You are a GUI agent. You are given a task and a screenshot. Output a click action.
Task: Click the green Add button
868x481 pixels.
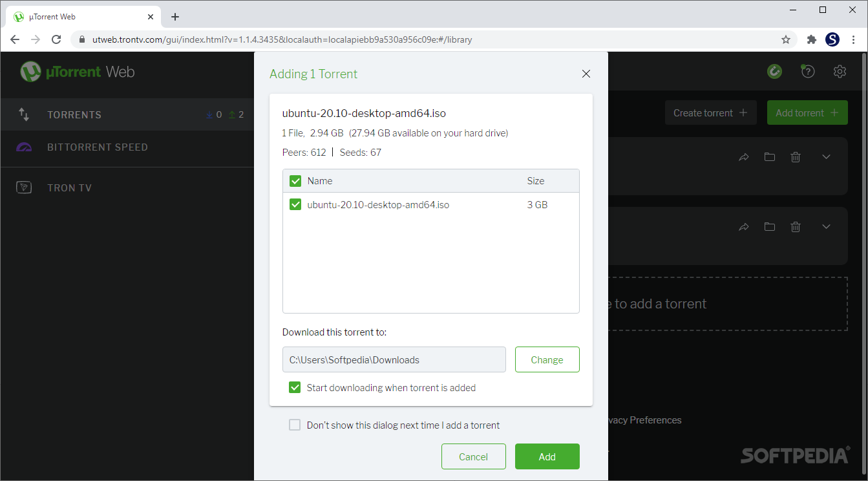click(547, 456)
